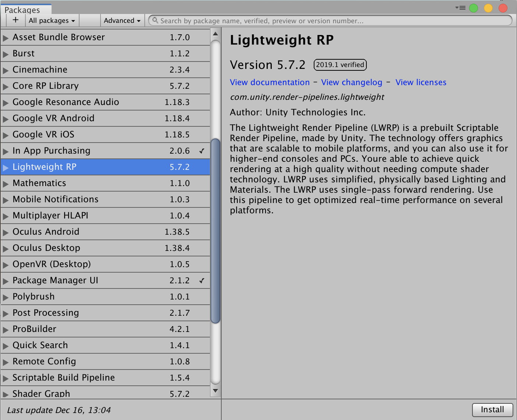This screenshot has height=420, width=517.
Task: Click the plus icon to add package
Action: 15,20
